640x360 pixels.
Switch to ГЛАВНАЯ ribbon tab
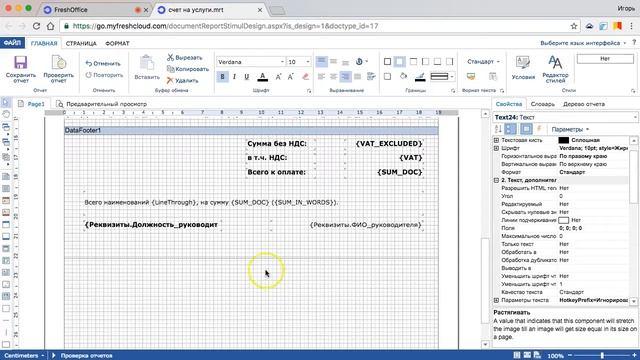44,43
